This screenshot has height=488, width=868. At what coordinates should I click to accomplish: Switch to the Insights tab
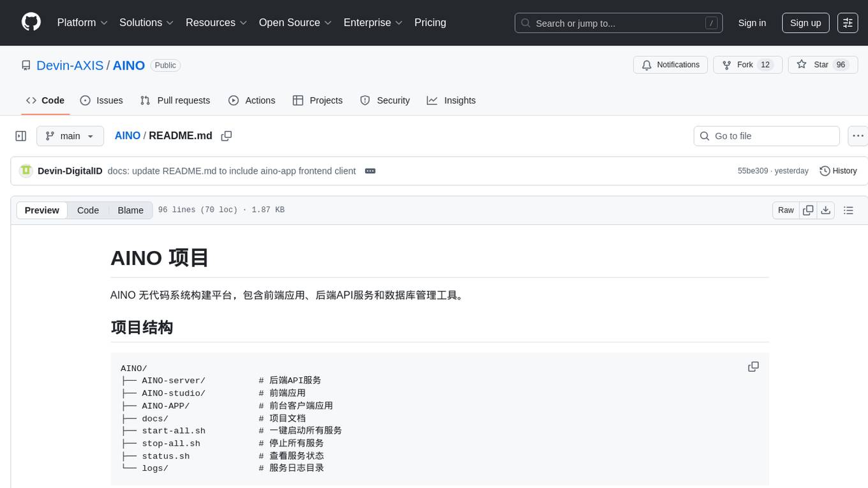451,100
